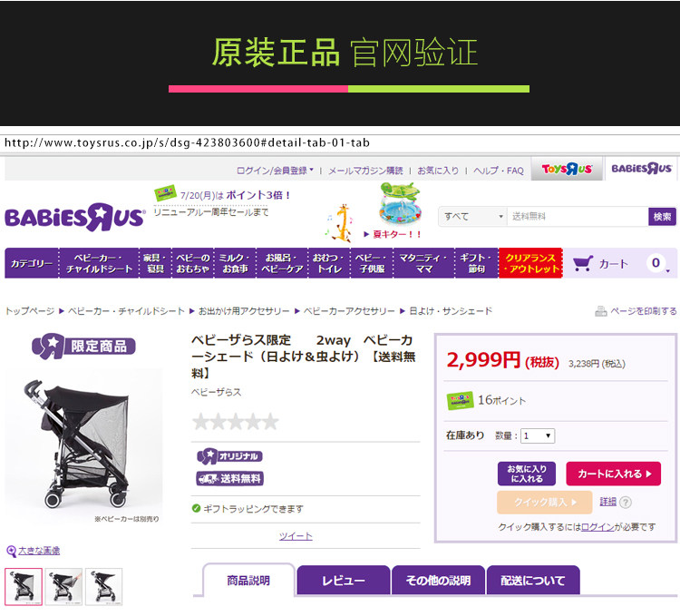680x616 pixels.
Task: Click the green check gift wrapping icon
Action: 196,508
